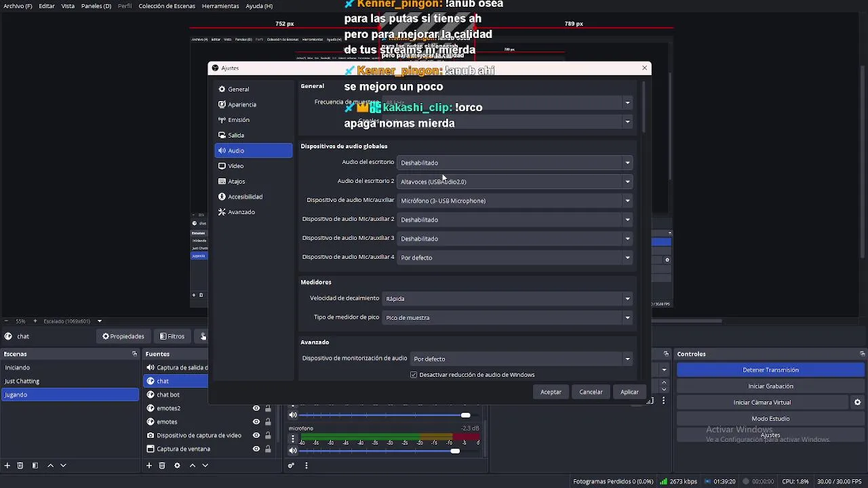Hide the emotes source
Viewport: 868px width, 488px height.
(x=256, y=422)
